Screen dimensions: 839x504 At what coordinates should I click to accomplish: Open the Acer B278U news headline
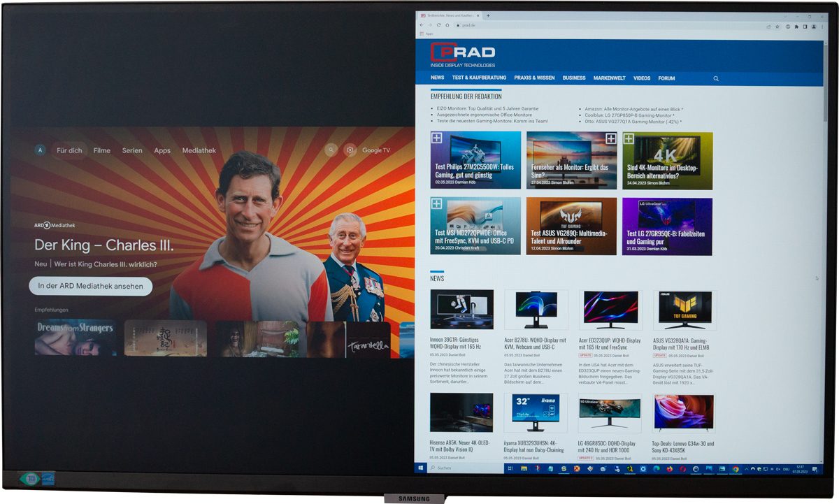pos(536,344)
